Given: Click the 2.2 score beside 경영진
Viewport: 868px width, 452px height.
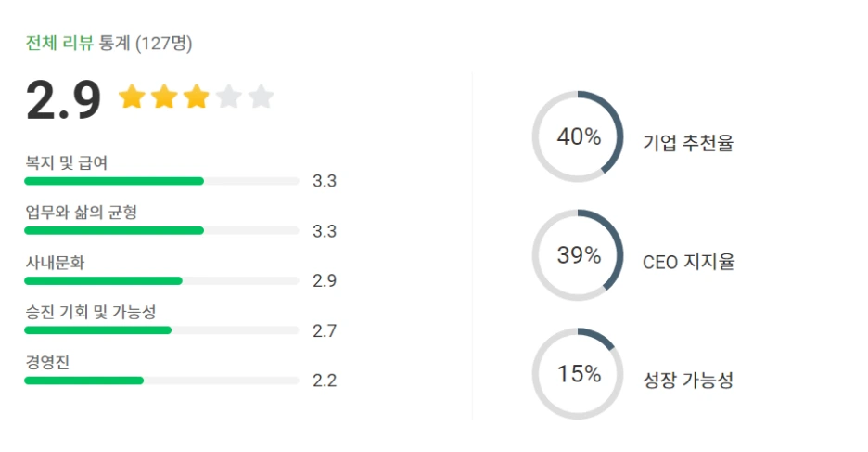Looking at the screenshot, I should click(x=325, y=381).
